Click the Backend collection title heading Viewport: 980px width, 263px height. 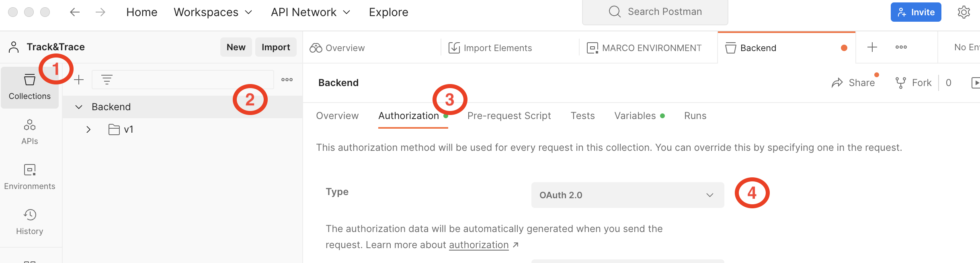click(x=338, y=83)
